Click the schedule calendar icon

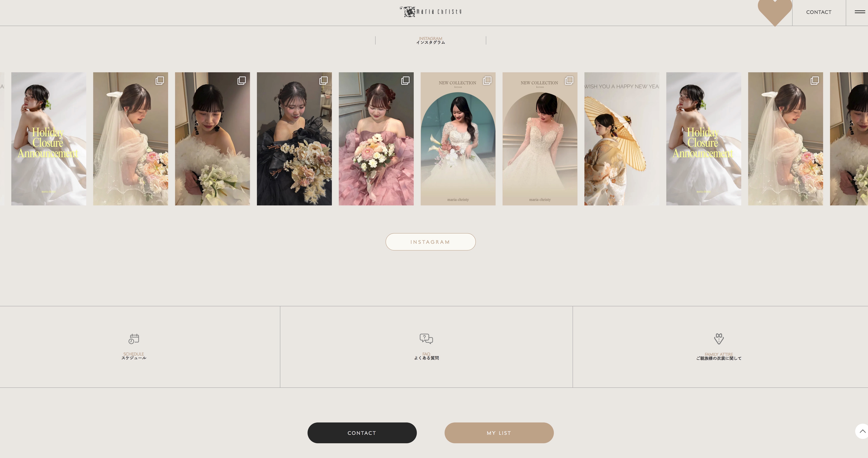(134, 338)
